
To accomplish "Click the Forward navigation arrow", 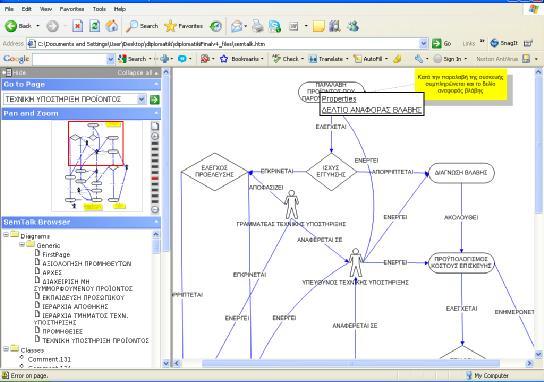I will pos(52,26).
